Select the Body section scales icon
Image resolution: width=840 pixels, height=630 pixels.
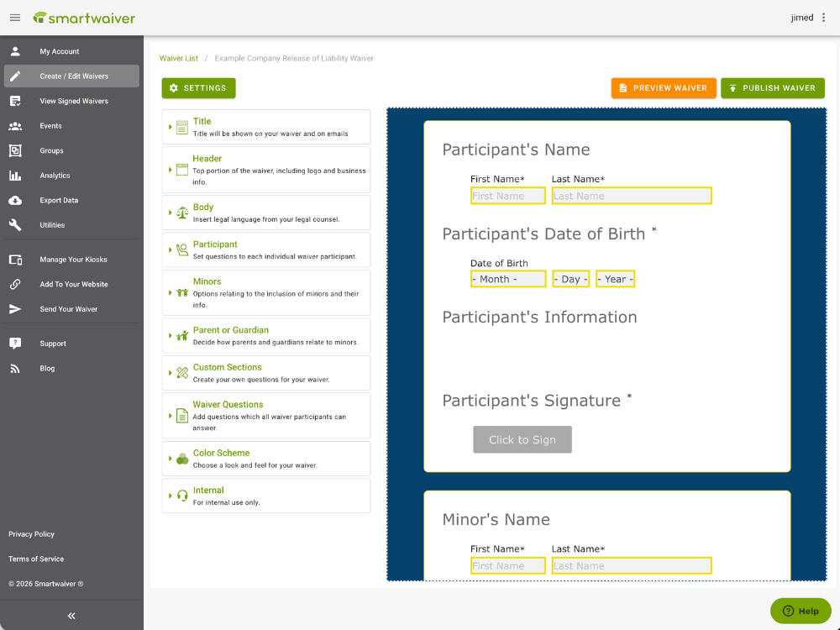[181, 212]
